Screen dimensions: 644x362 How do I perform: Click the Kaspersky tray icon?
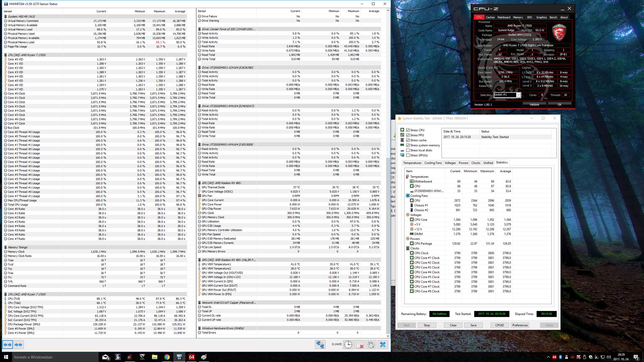tap(579, 357)
